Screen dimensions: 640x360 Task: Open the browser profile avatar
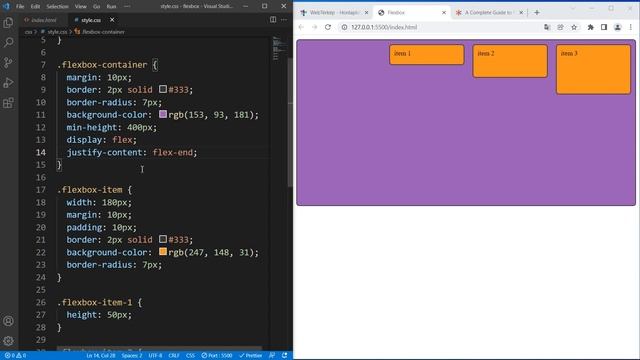[x=618, y=27]
